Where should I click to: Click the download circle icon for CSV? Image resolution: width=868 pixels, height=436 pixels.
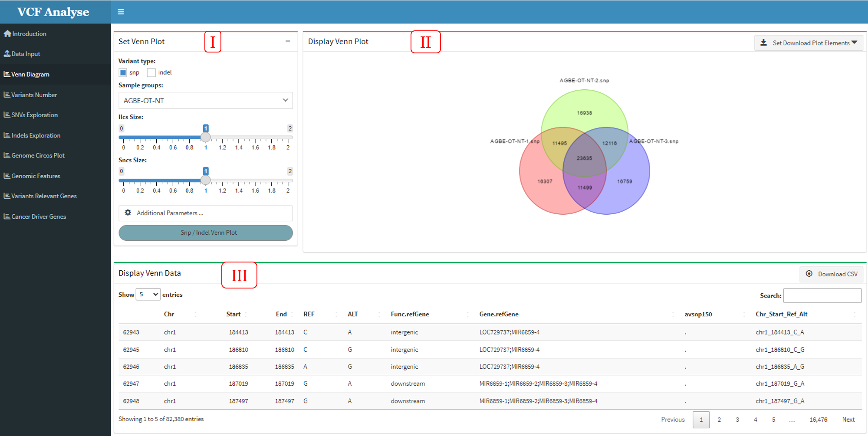click(x=809, y=274)
